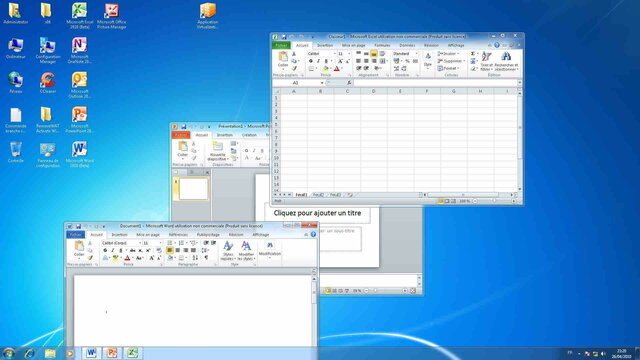The width and height of the screenshot is (640, 360).
Task: Click Modifier les styles in Word
Action: pos(246,250)
